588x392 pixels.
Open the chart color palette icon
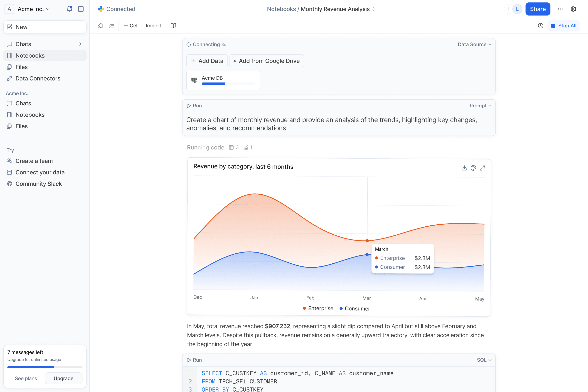[473, 168]
